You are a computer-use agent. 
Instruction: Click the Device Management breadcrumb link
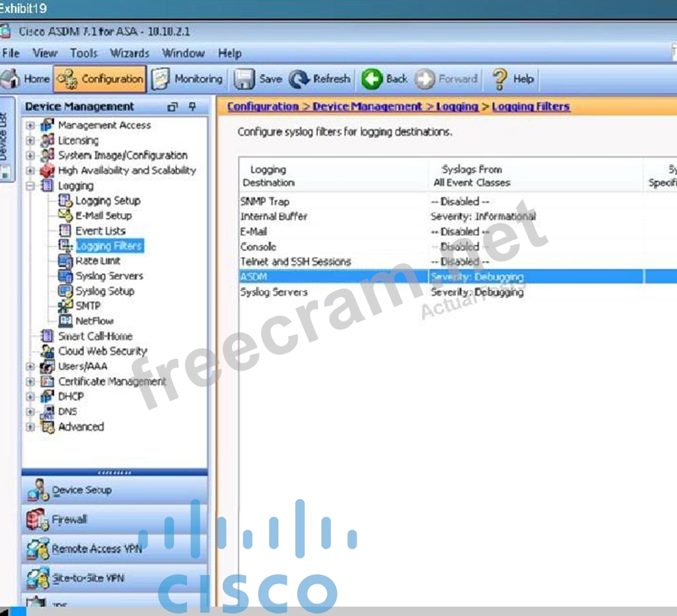point(367,107)
